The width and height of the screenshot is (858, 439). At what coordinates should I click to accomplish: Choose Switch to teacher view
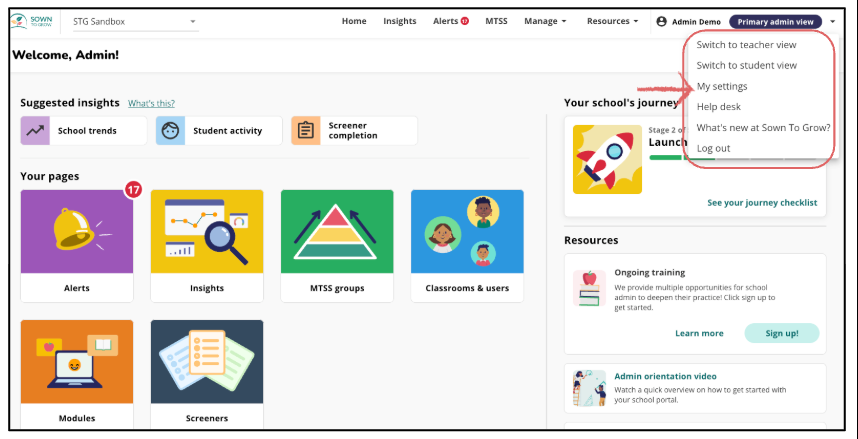click(x=747, y=45)
